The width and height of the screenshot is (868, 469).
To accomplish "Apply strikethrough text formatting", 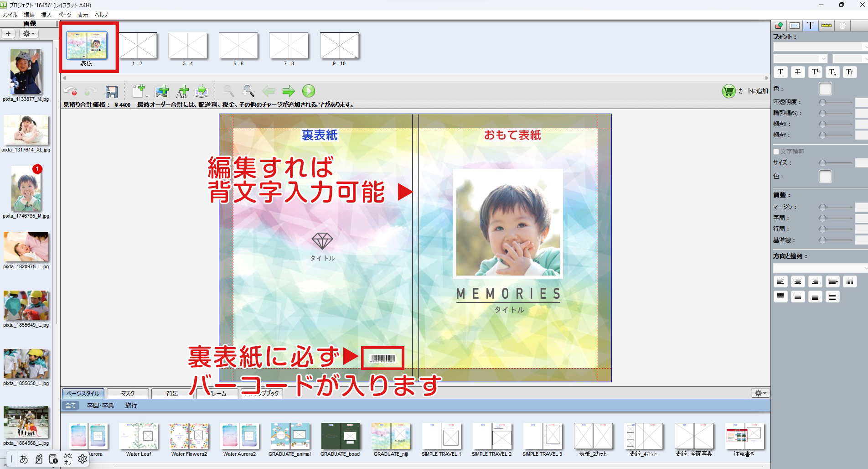I will point(798,72).
